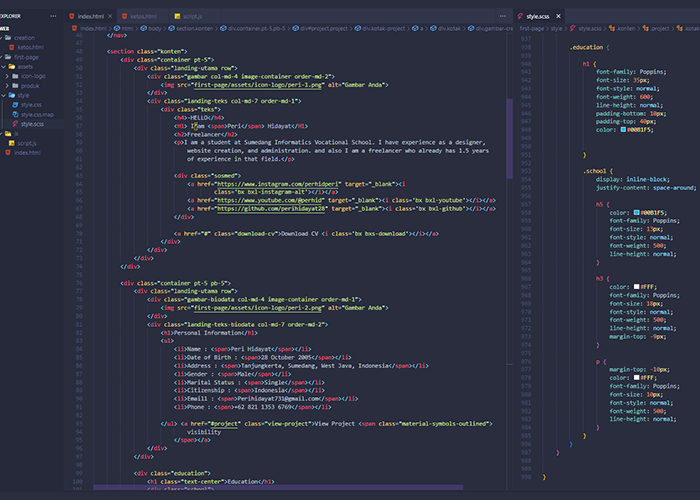Click the #0081F5 color swatch under h1
700x500 pixels.
tap(623, 129)
